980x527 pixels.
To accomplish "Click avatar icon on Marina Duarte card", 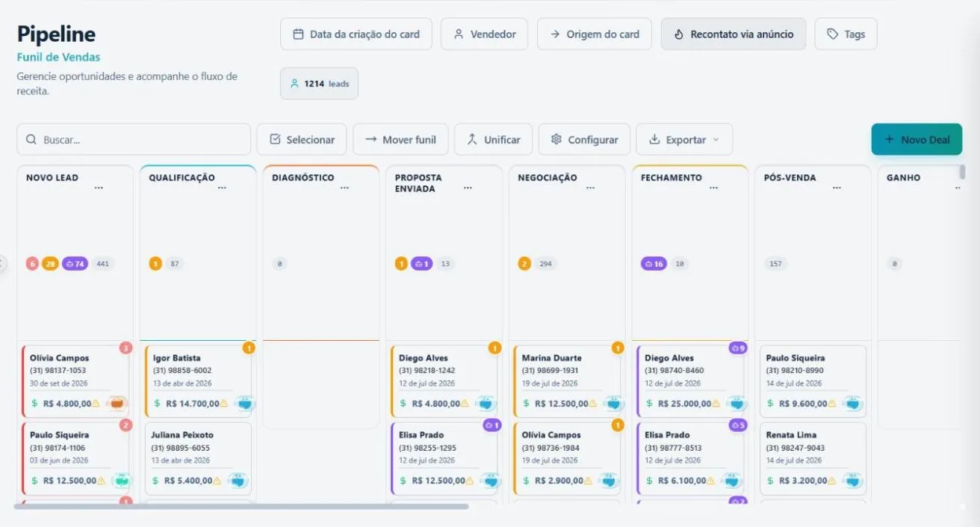I will [x=614, y=404].
